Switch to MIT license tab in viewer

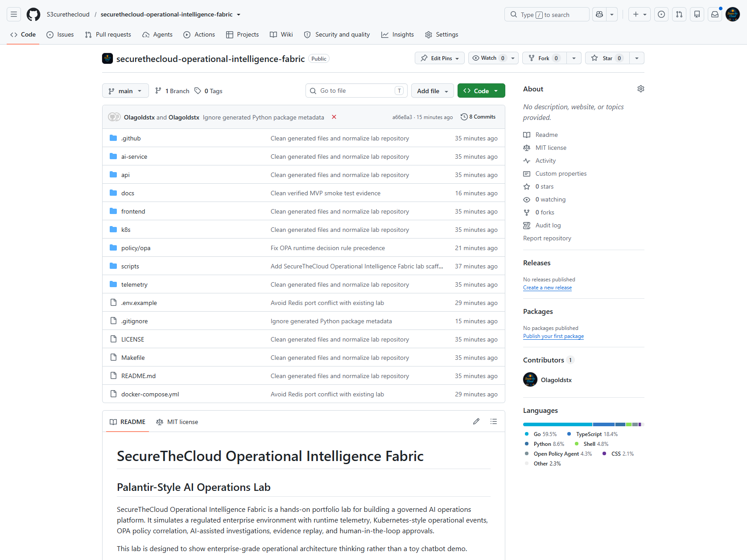177,422
